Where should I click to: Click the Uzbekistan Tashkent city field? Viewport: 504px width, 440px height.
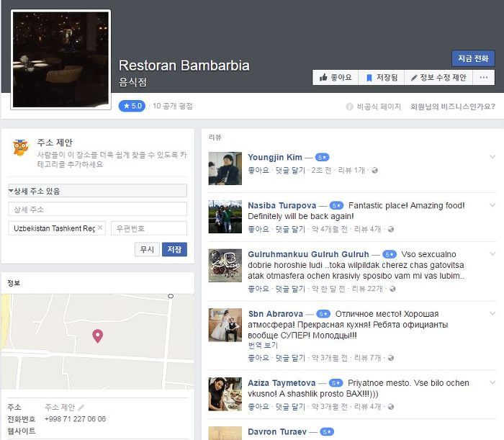click(57, 228)
